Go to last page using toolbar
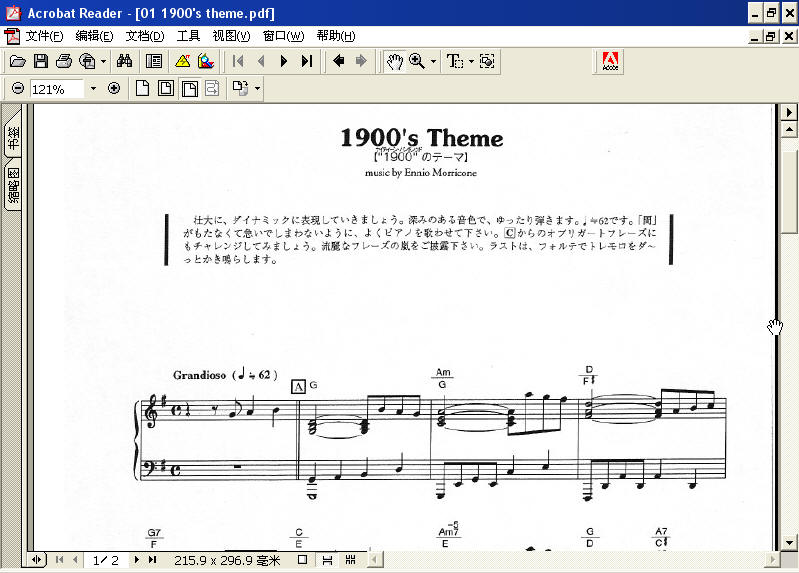 307,62
